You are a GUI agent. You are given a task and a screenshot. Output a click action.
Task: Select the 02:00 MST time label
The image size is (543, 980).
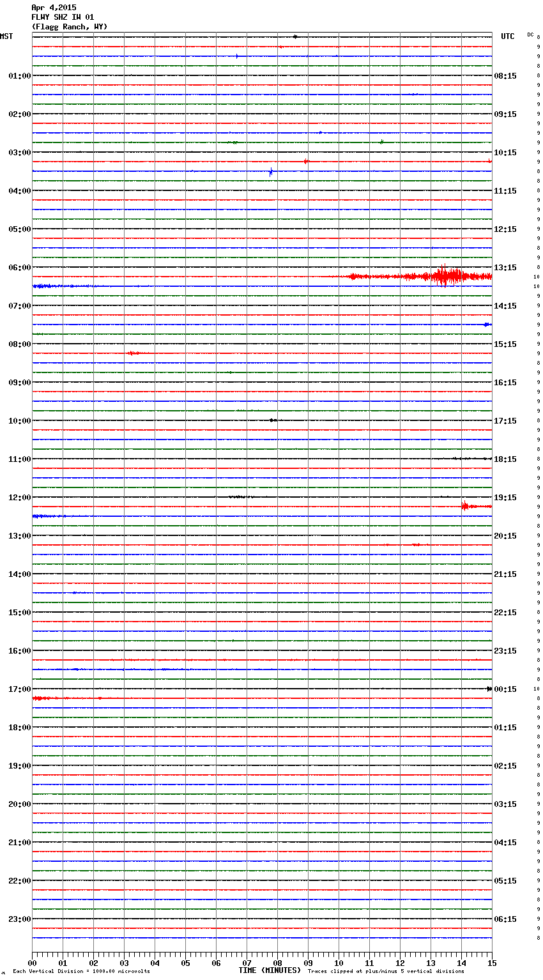click(19, 114)
